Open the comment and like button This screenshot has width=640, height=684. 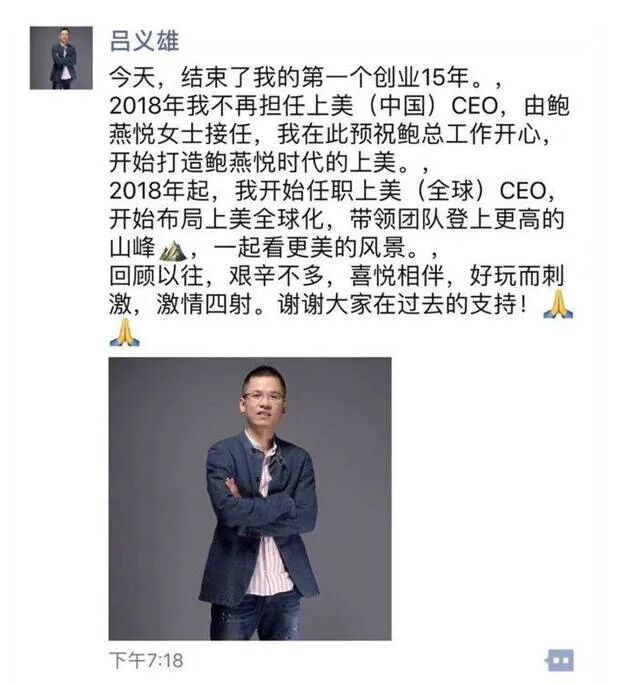[560, 660]
